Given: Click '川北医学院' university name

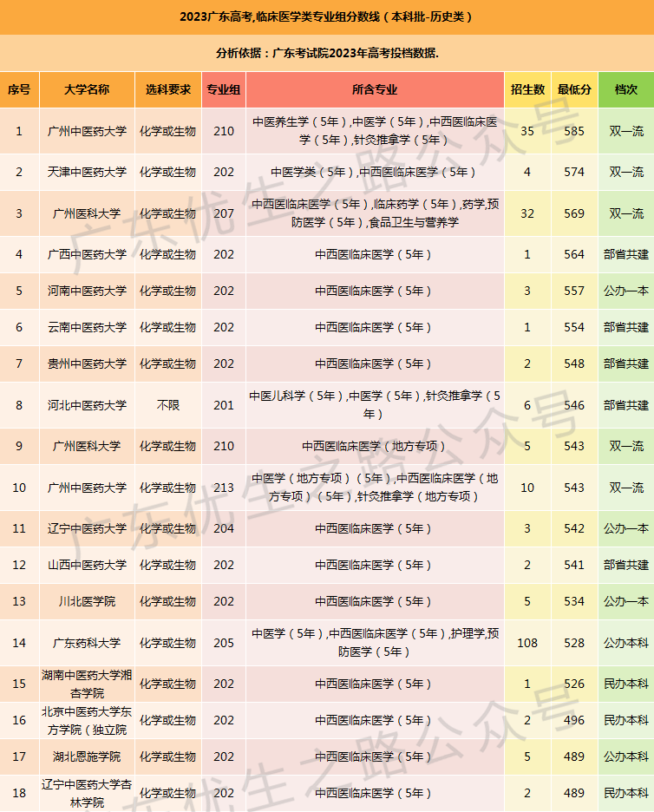Looking at the screenshot, I should [x=87, y=601].
